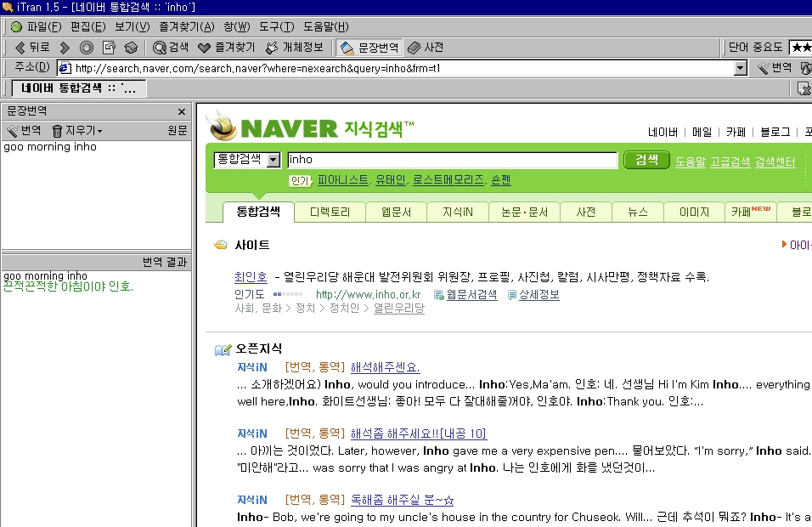This screenshot has height=527, width=812.
Task: Click the 상세정보 note icon link
Action: (533, 294)
